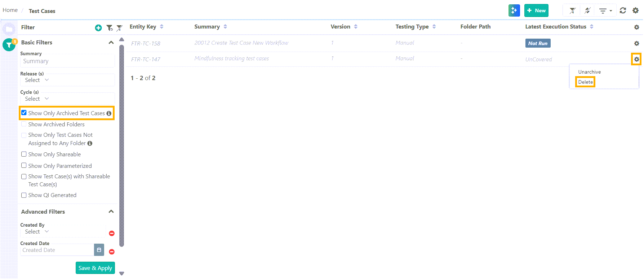644x279 pixels.
Task: Remove the Created By advanced filter
Action: click(112, 233)
